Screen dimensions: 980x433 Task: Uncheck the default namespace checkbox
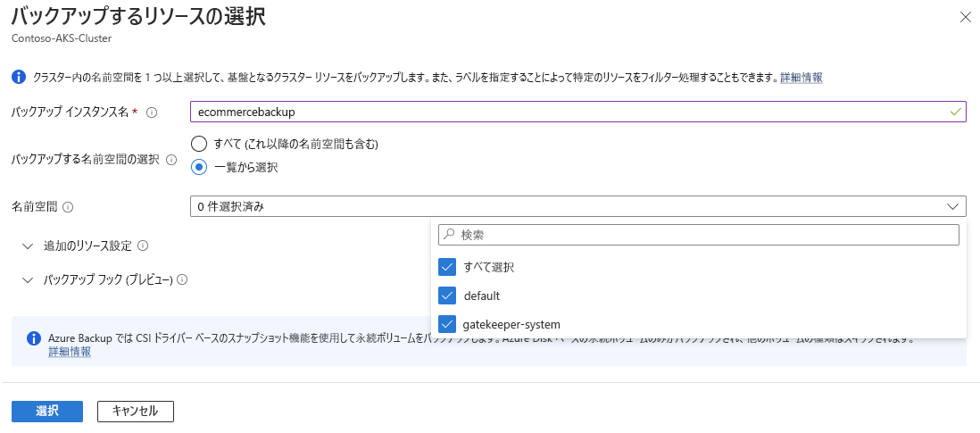pos(447,296)
